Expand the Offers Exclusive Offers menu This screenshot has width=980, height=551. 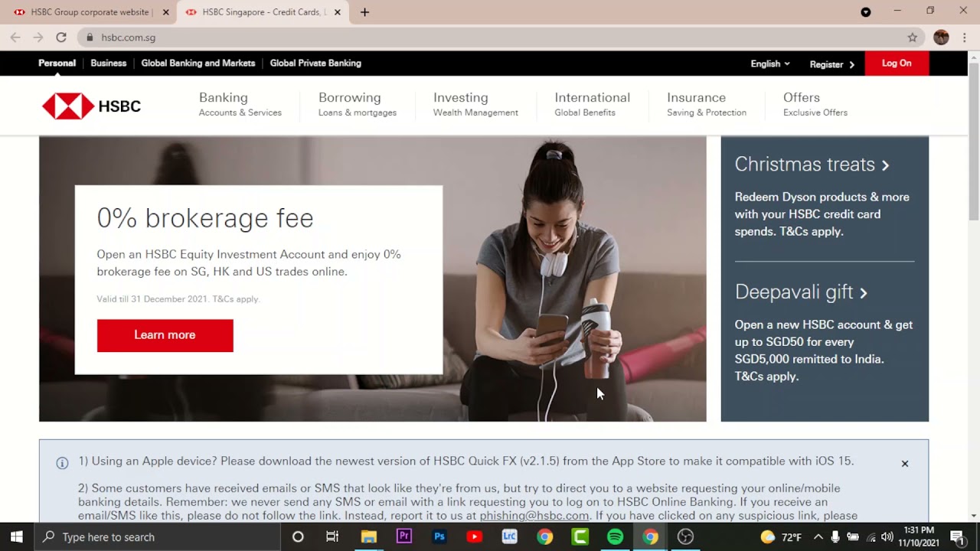815,104
